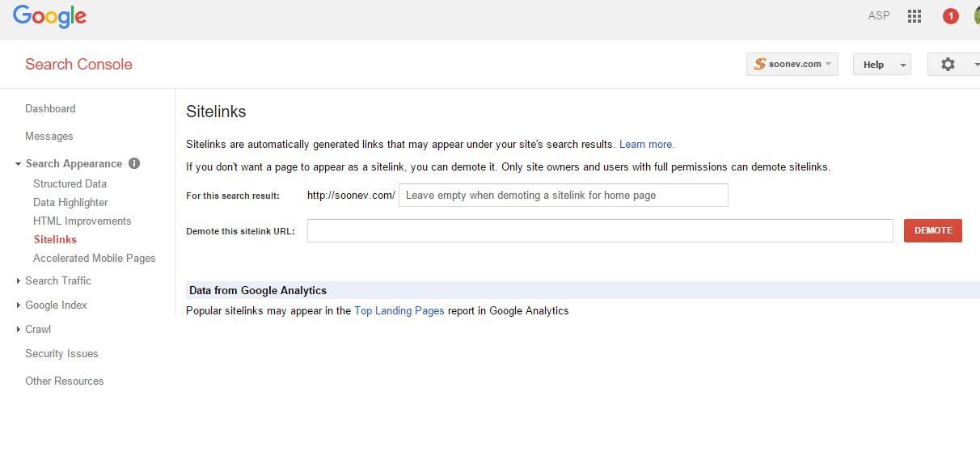Image resolution: width=980 pixels, height=455 pixels.
Task: Click the Data from Google Analytics header
Action: click(258, 290)
